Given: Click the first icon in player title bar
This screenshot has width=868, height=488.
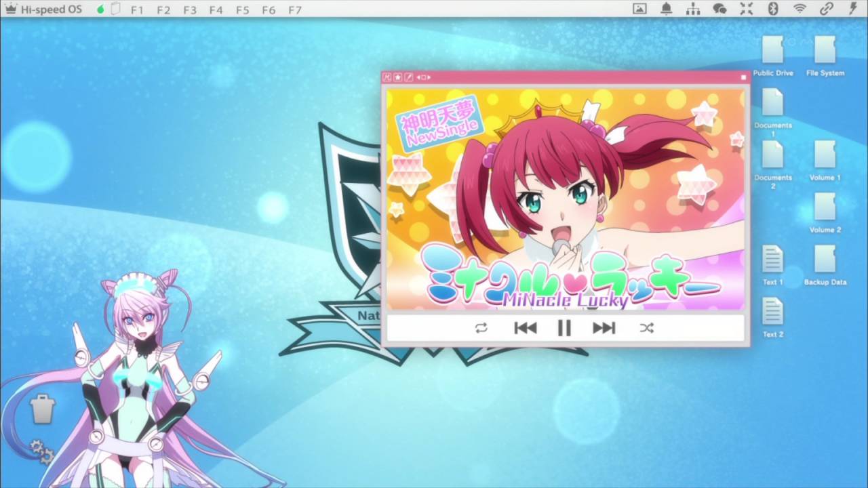Looking at the screenshot, I should (388, 77).
